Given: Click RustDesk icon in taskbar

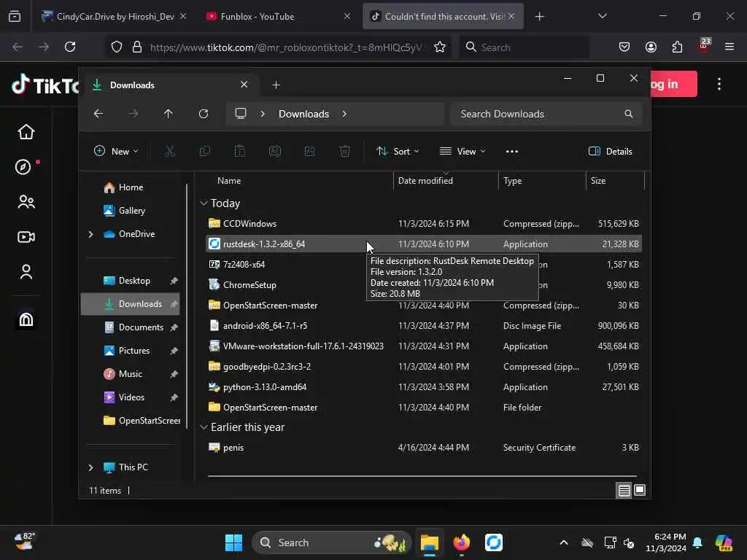Looking at the screenshot, I should point(494,542).
